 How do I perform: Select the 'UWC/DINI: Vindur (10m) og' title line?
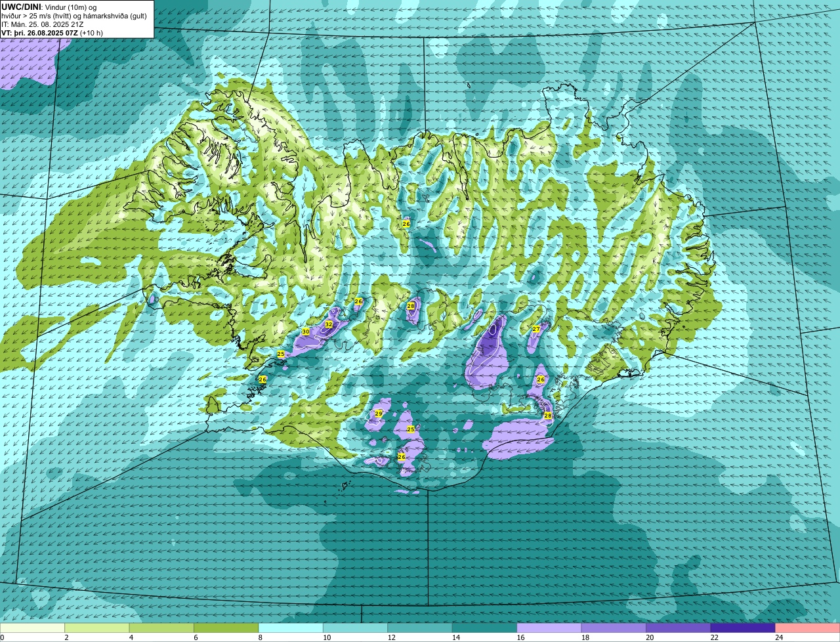point(49,7)
